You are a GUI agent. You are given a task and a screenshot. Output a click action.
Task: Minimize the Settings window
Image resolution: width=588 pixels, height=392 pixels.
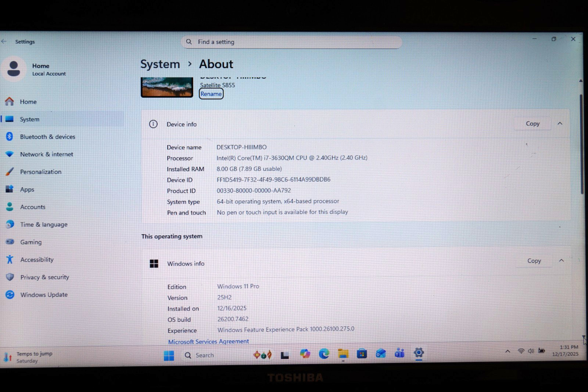[x=535, y=39]
